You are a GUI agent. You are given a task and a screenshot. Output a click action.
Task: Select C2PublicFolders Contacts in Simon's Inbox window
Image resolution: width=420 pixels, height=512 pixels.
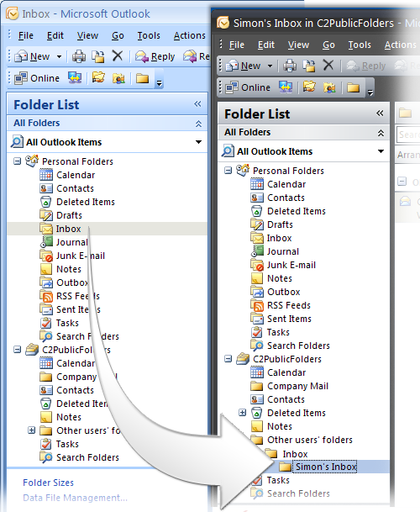tap(277, 399)
